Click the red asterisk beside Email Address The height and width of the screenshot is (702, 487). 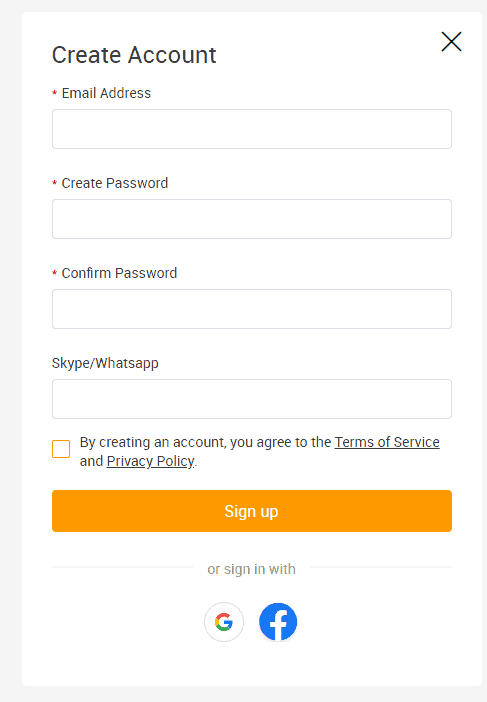point(55,94)
